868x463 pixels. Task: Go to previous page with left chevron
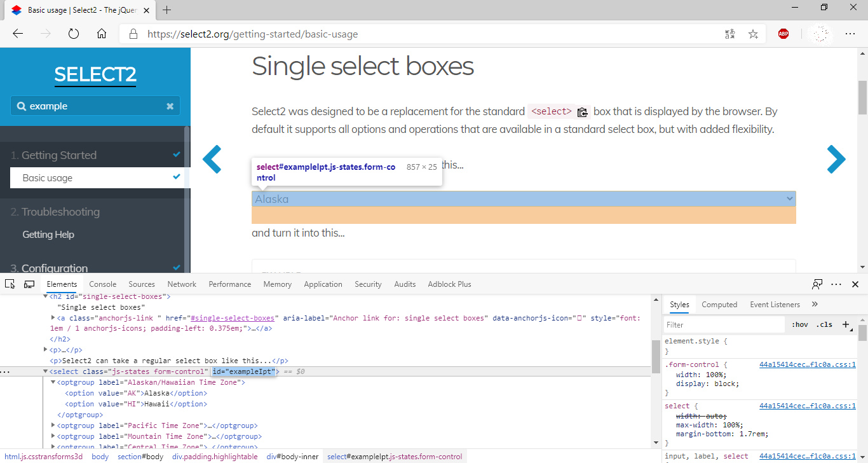[x=212, y=159]
